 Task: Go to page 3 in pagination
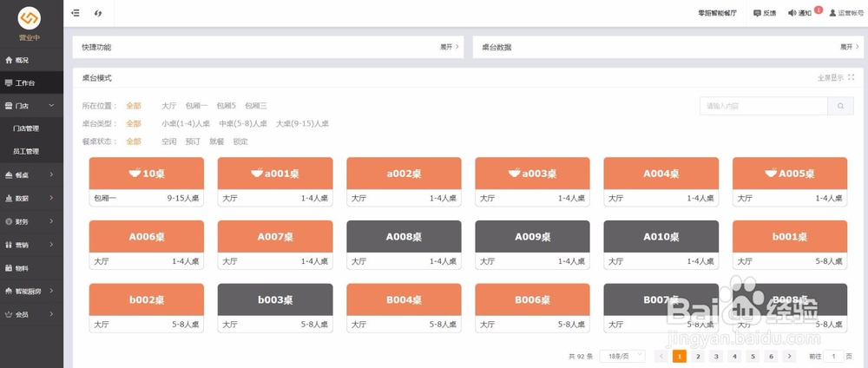[716, 356]
